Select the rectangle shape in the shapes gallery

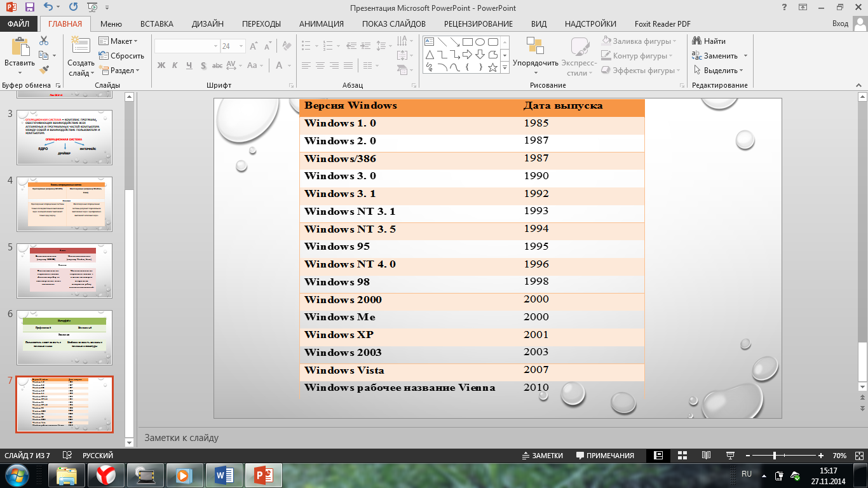(x=467, y=42)
